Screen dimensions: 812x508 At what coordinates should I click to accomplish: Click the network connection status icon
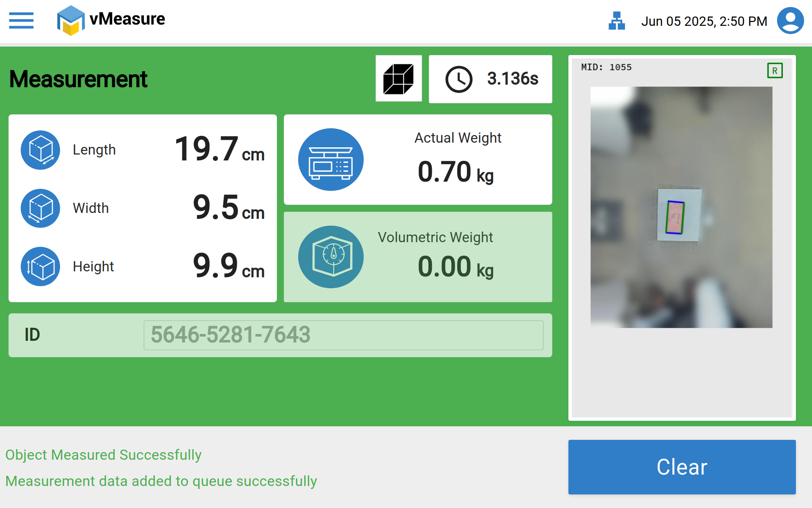617,21
